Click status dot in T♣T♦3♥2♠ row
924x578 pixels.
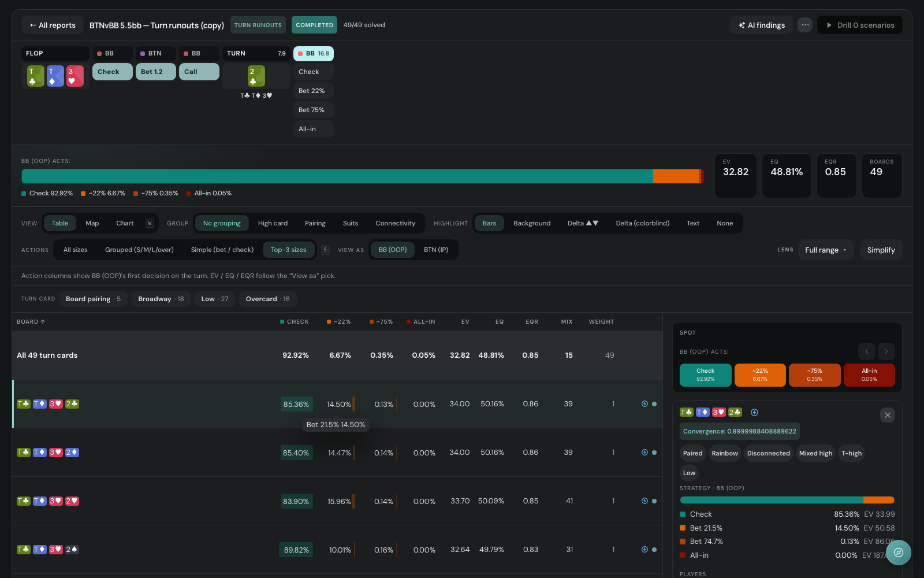coord(654,550)
